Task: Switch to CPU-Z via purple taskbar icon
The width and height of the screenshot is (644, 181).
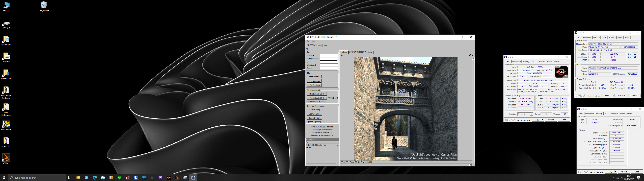Action: [x=160, y=178]
